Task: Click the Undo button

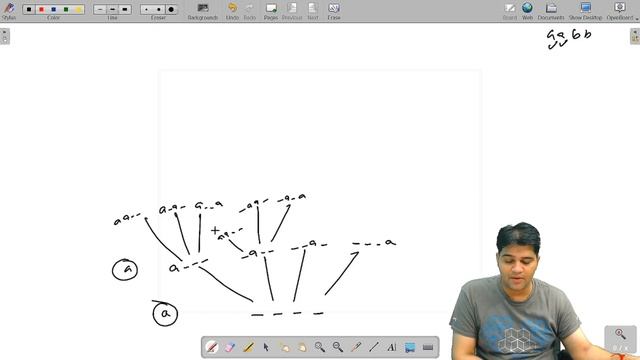Action: tap(232, 11)
